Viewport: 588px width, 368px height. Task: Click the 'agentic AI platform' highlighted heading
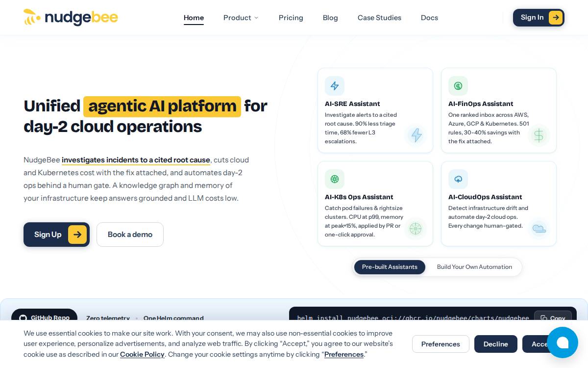(162, 106)
